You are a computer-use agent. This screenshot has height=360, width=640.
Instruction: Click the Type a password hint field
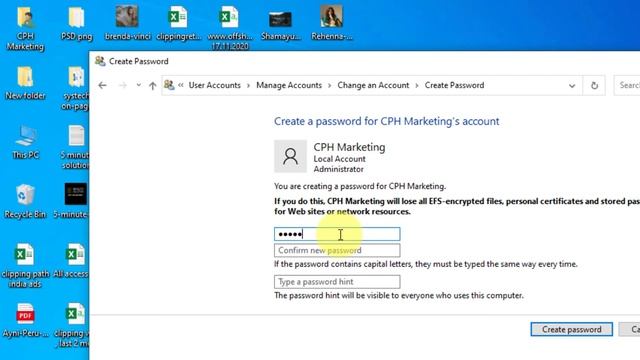[x=337, y=282]
